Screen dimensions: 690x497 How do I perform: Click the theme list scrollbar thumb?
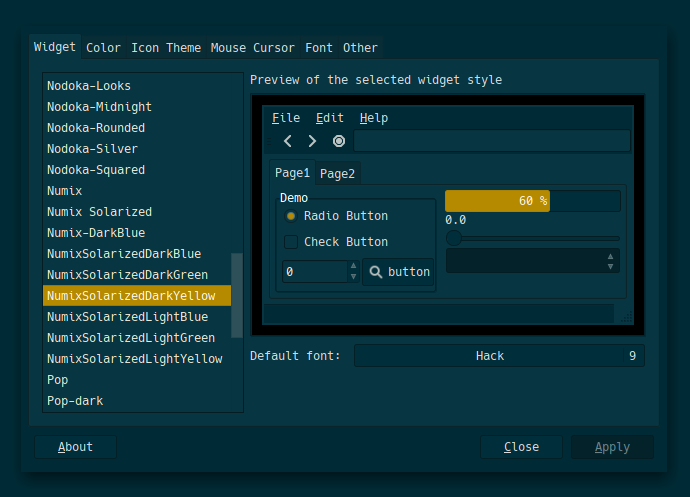tap(237, 295)
